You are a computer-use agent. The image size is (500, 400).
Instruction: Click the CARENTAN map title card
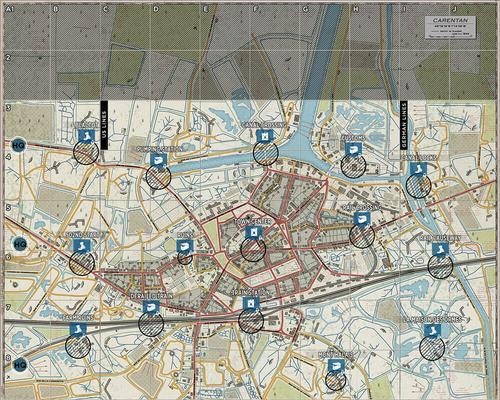click(x=450, y=27)
